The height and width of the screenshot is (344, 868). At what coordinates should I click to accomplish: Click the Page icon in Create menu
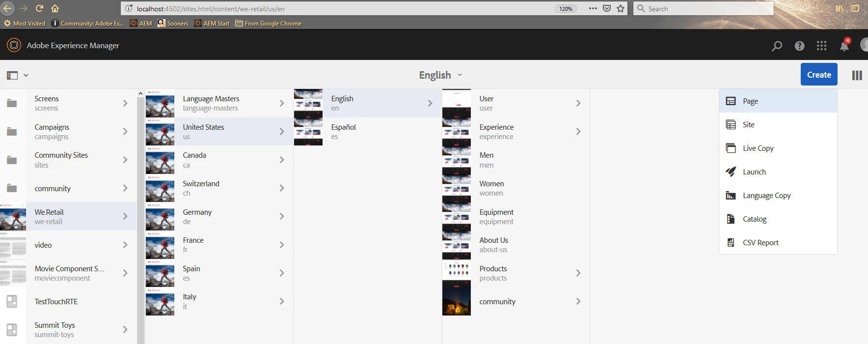click(731, 101)
